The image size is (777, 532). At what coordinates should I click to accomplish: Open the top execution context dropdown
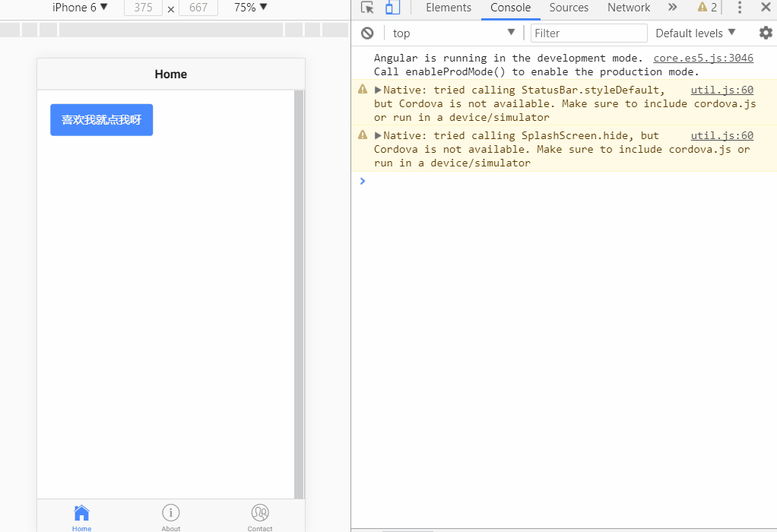pyautogui.click(x=453, y=33)
